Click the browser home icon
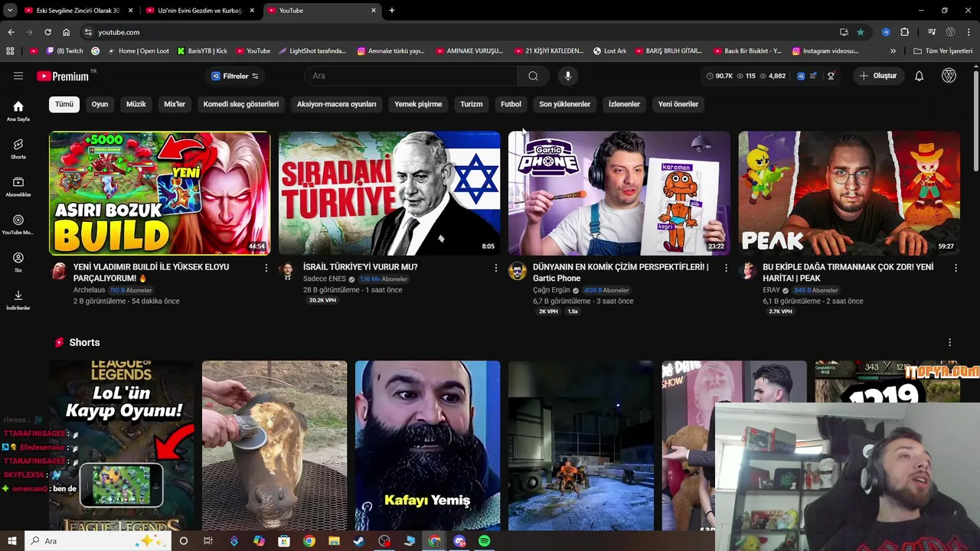 [x=66, y=32]
